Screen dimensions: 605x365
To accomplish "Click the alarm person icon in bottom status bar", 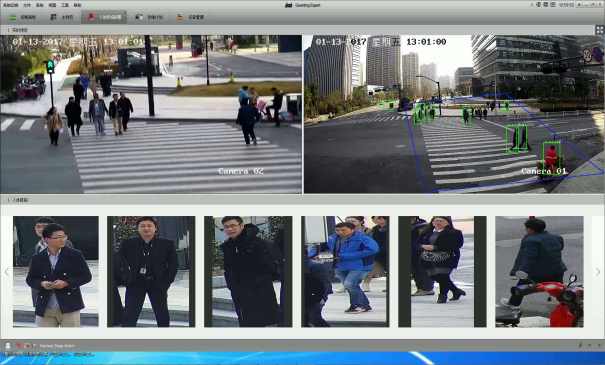I will [x=8, y=345].
